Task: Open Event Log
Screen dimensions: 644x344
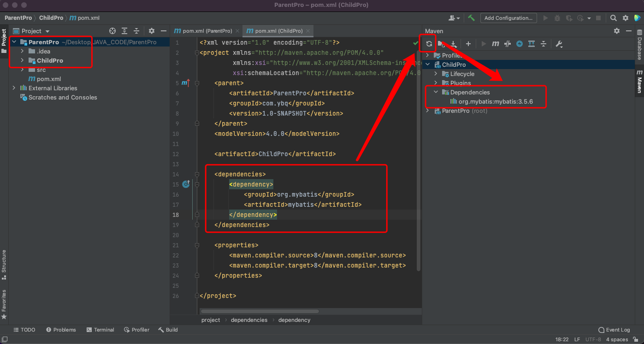Action: tap(614, 330)
